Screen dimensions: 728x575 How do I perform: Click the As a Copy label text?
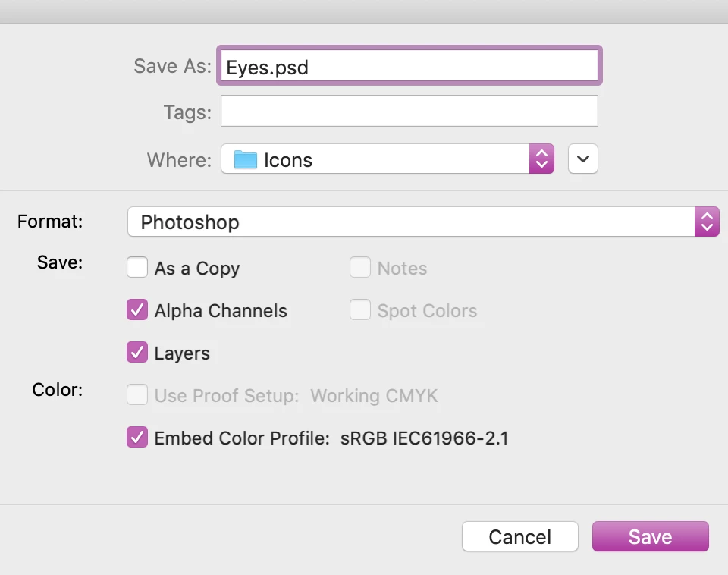pos(197,269)
